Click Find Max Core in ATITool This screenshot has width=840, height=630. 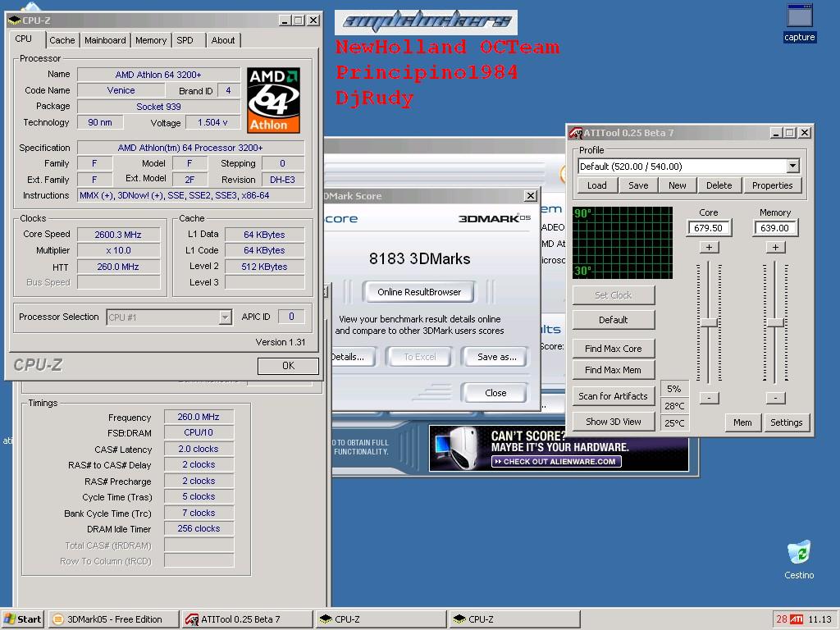(x=614, y=349)
